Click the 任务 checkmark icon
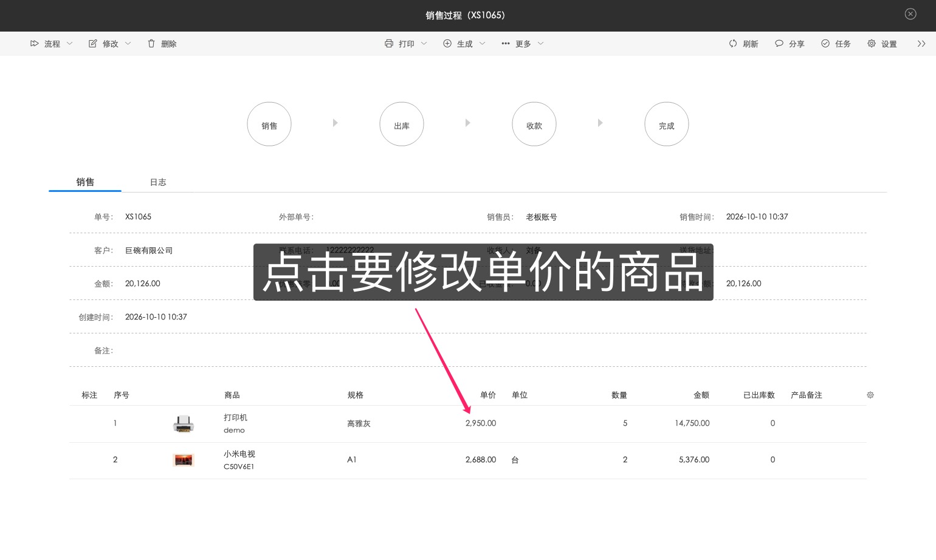The height and width of the screenshot is (560, 936). (x=825, y=44)
